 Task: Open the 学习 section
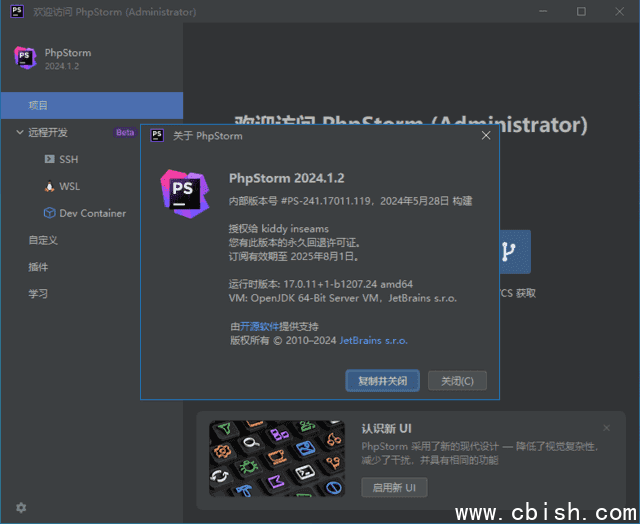coord(38,294)
